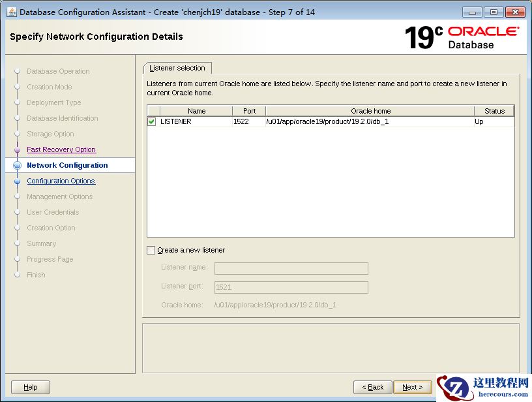Click the Fast Recovery Option step bullet
This screenshot has width=532, height=402.
tap(18, 149)
